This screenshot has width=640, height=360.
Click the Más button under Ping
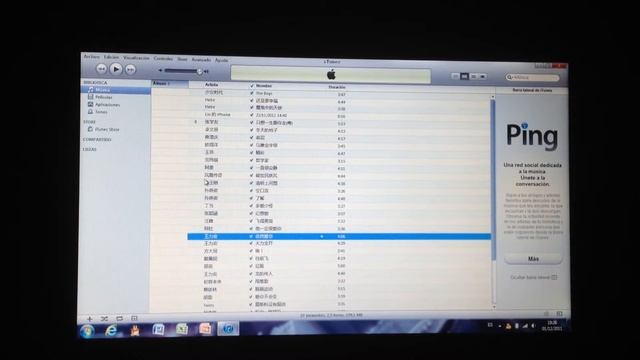(x=533, y=259)
